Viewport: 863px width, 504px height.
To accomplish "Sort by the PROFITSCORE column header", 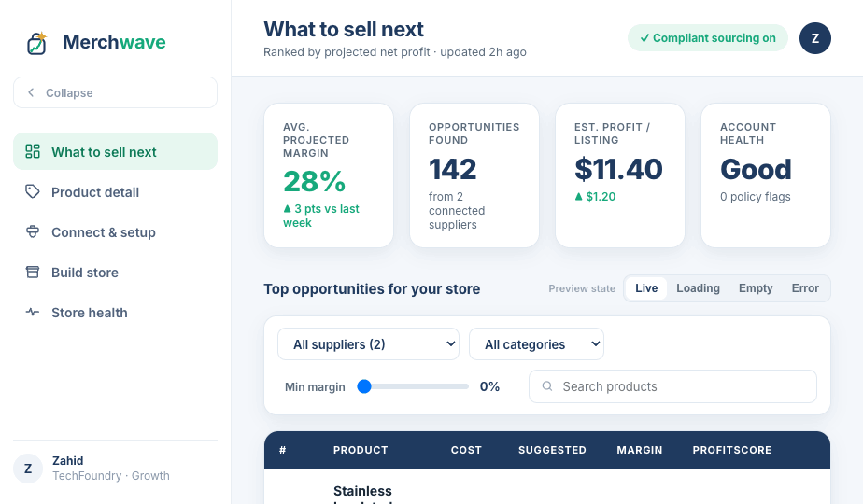I will (x=732, y=450).
